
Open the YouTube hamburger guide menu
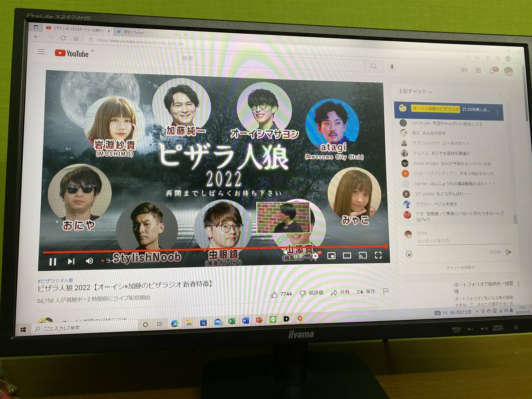click(x=41, y=52)
